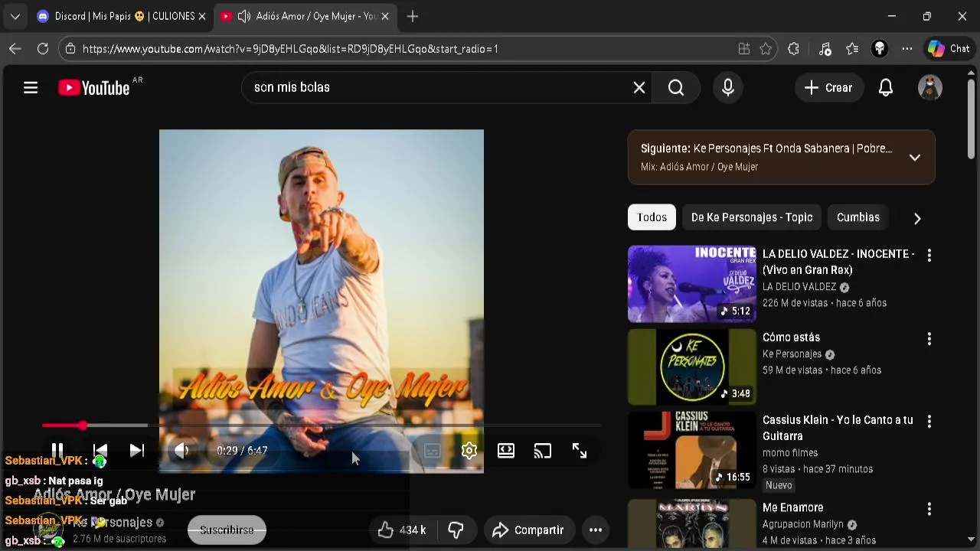
Task: Open options for Cassius Klein video
Action: coord(929,422)
